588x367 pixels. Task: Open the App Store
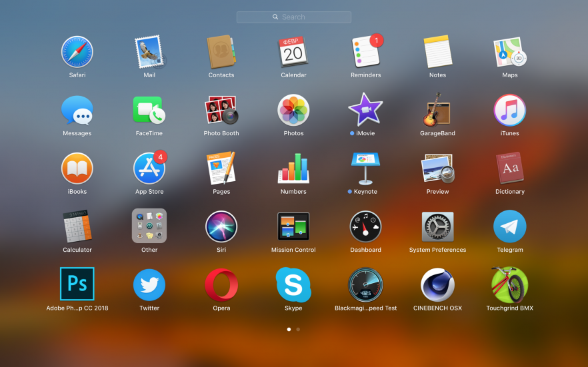[149, 169]
